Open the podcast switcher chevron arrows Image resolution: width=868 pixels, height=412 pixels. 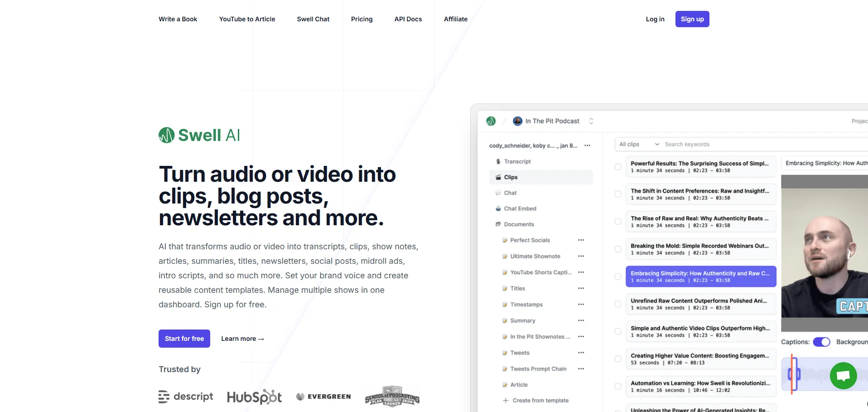pyautogui.click(x=591, y=121)
